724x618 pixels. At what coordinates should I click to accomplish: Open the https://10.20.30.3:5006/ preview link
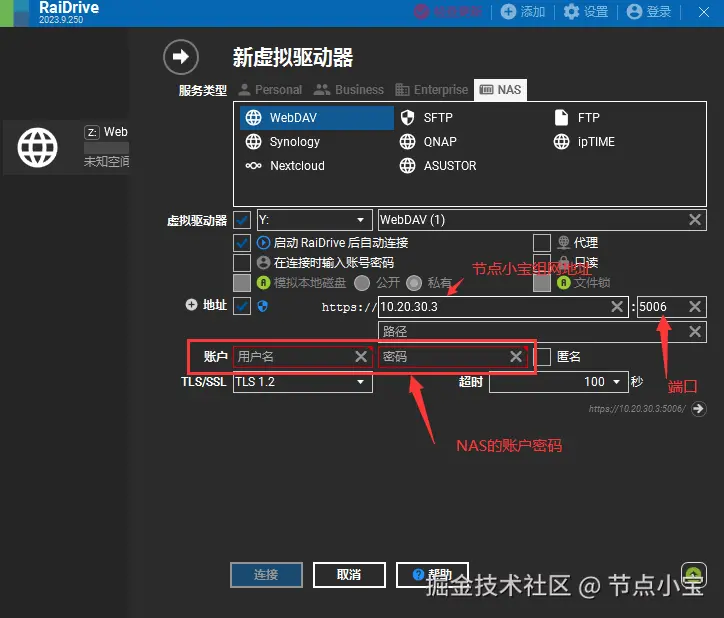(x=637, y=409)
